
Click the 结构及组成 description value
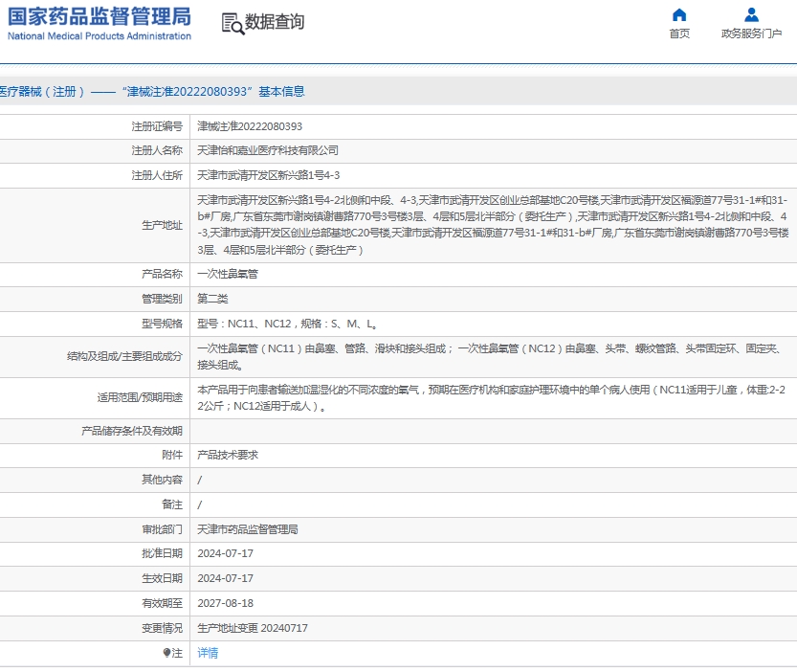point(489,357)
